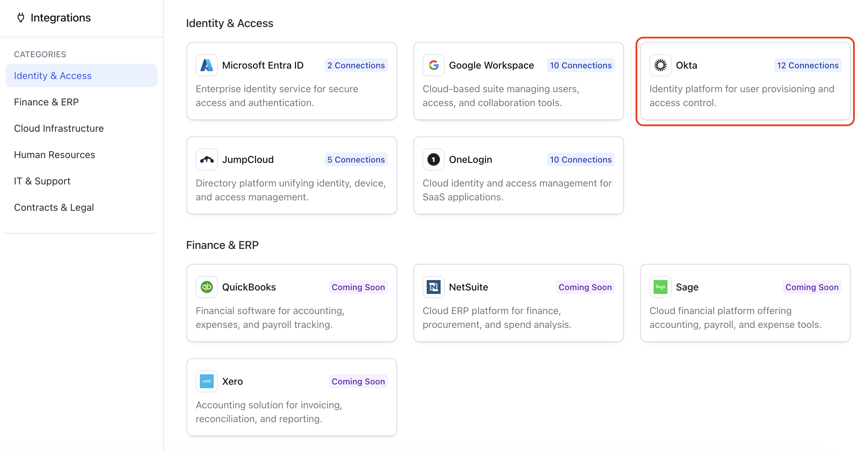Open Okta's 12 Connections badge
Viewport: 868px width, 452px height.
point(808,65)
